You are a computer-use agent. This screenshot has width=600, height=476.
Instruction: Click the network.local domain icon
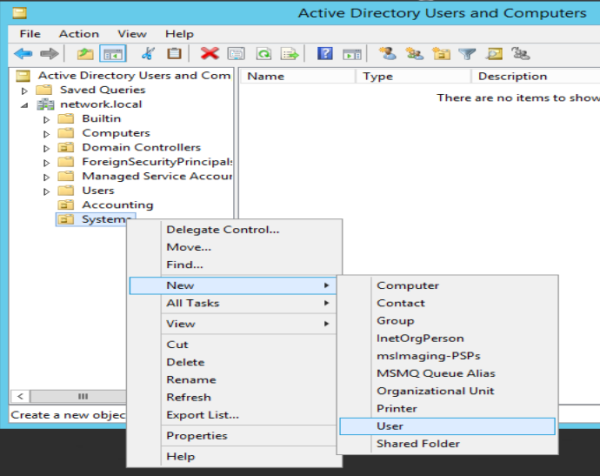(x=45, y=104)
